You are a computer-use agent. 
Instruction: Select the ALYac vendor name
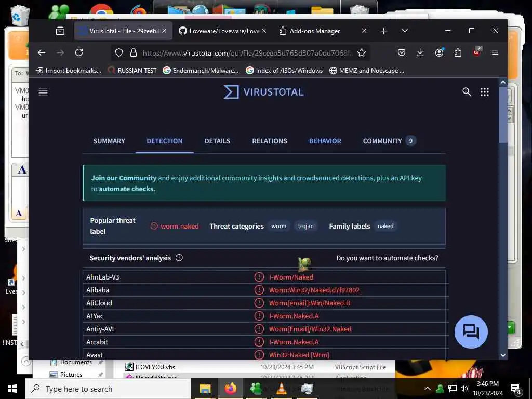coord(95,316)
